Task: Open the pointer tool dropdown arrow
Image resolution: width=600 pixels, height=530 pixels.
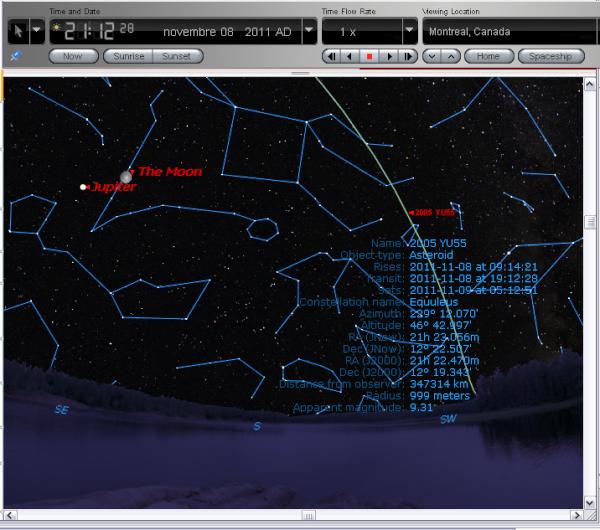Action: coord(37,31)
